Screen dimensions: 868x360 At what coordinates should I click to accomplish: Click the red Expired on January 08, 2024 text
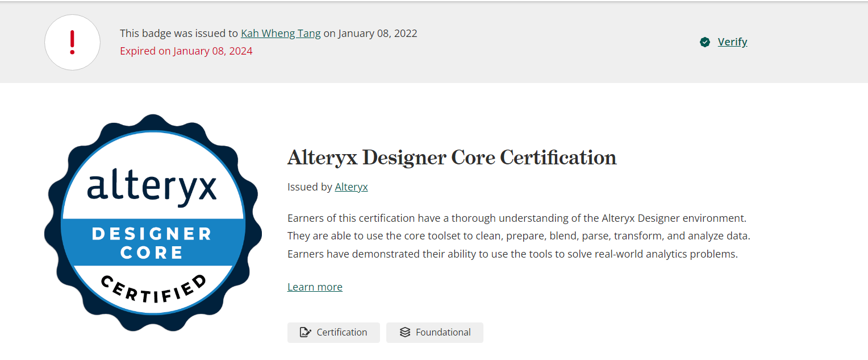(186, 51)
